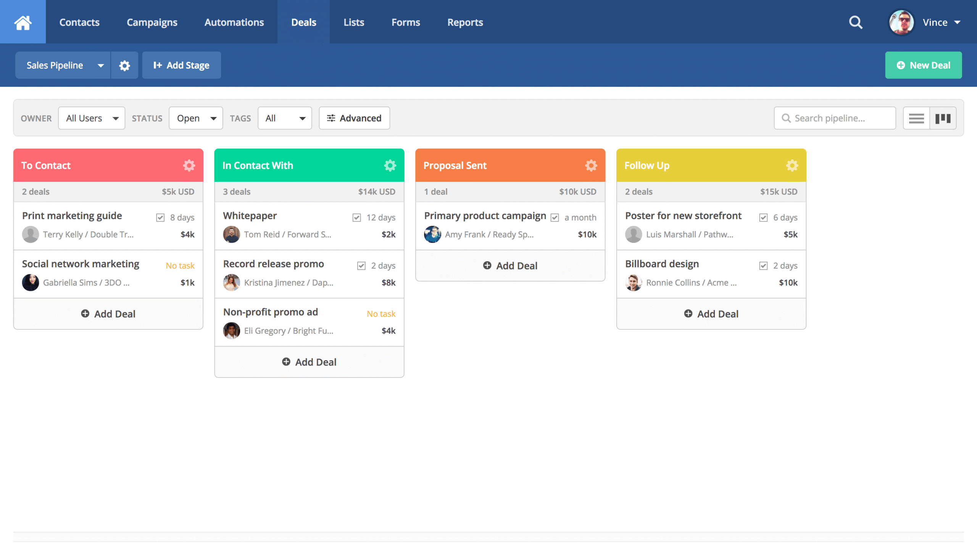Switch to the Contacts tab
The height and width of the screenshot is (560, 977).
79,22
